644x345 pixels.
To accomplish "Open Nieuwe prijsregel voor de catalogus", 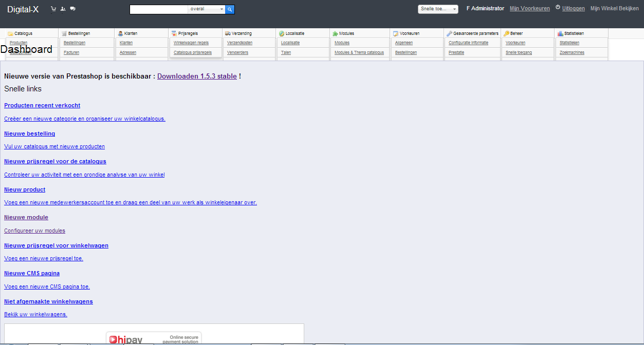I will pyautogui.click(x=55, y=161).
